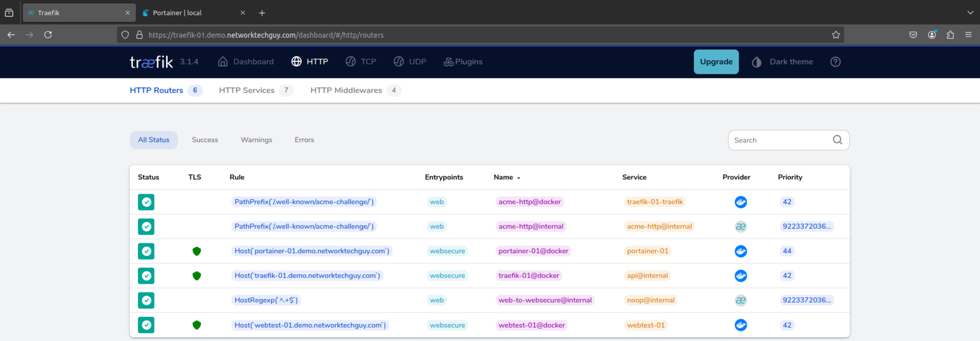Open the browser hamburger menu

[968, 35]
